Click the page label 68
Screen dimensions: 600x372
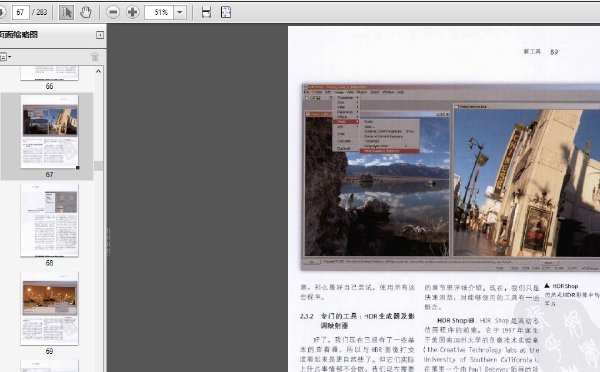coord(49,263)
